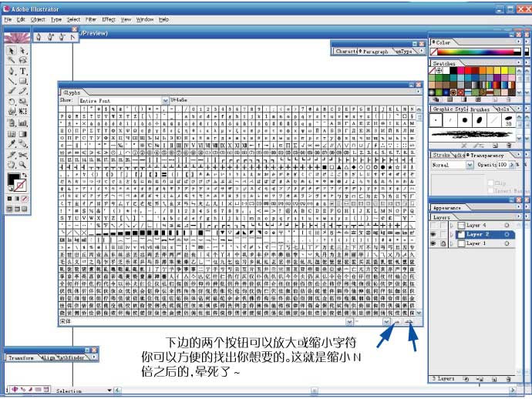Open the Effect menu
532x399 pixels.
click(x=109, y=20)
